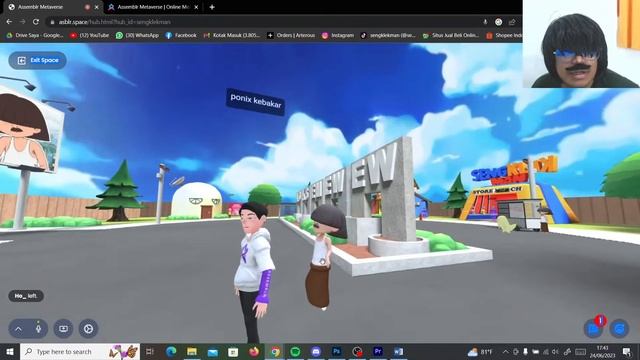Image resolution: width=640 pixels, height=360 pixels.
Task: Expand the hidden system tray icons
Action: tap(506, 352)
